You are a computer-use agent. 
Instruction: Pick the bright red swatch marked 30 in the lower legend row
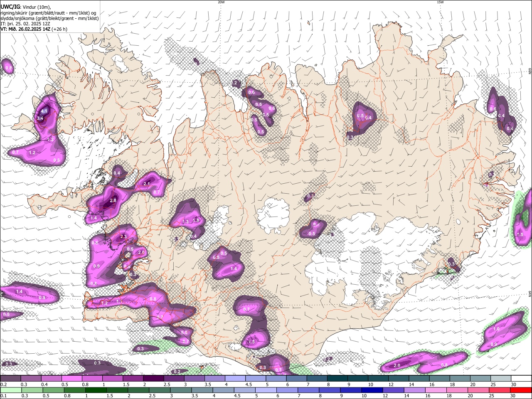(x=521, y=390)
